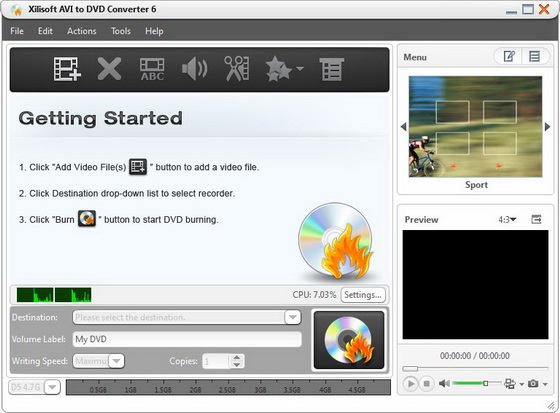Mute the preview volume speaker
Screen dimensions: 560x413
[x=444, y=383]
